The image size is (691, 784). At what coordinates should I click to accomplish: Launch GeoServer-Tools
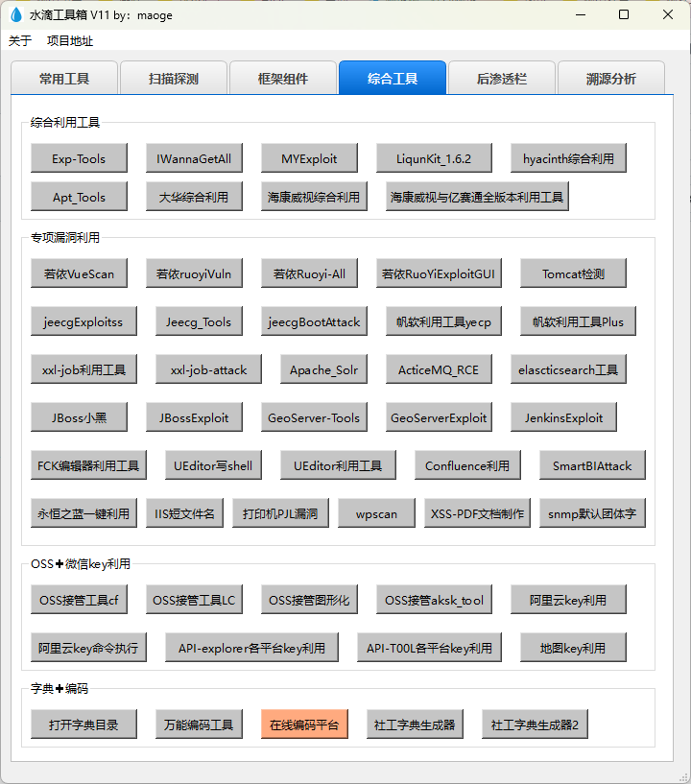pyautogui.click(x=314, y=417)
